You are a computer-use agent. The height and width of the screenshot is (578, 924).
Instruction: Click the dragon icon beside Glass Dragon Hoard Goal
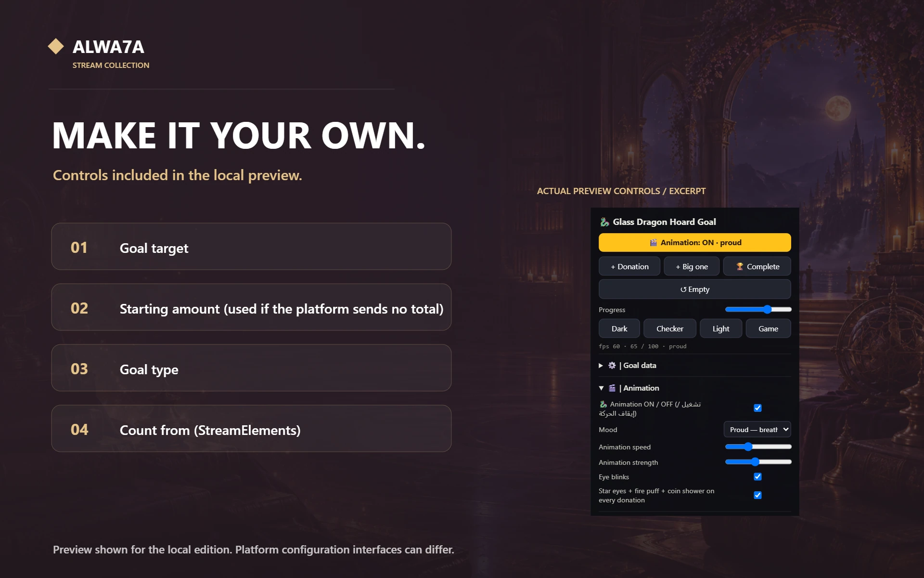tap(604, 222)
